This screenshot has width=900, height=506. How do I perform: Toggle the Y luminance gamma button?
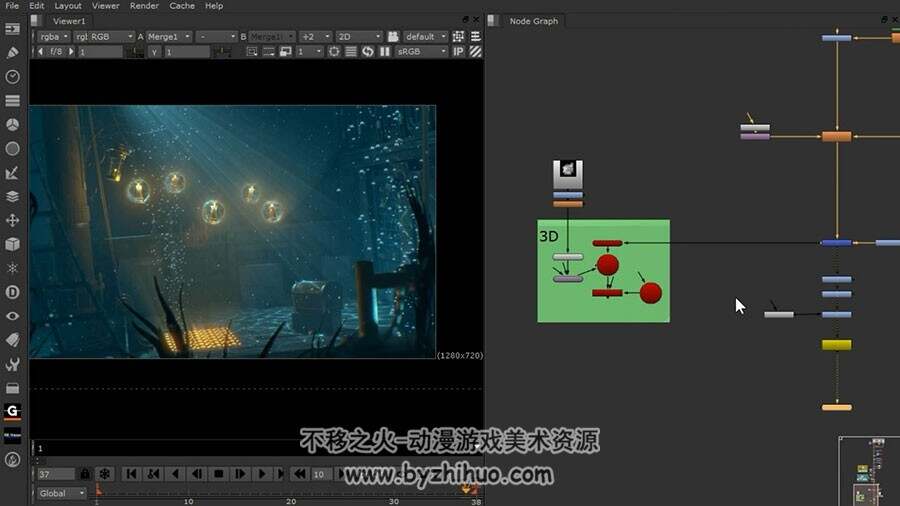click(x=154, y=52)
